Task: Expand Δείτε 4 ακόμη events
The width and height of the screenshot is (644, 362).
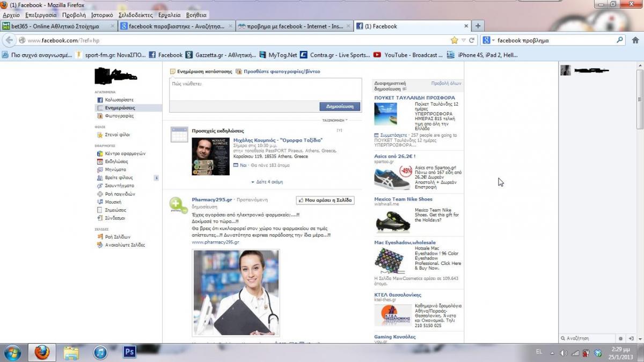Action: pyautogui.click(x=267, y=182)
